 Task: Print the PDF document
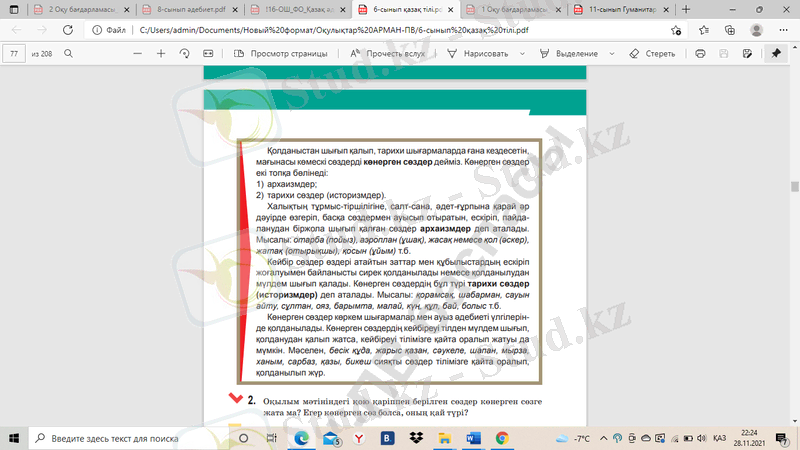point(700,53)
